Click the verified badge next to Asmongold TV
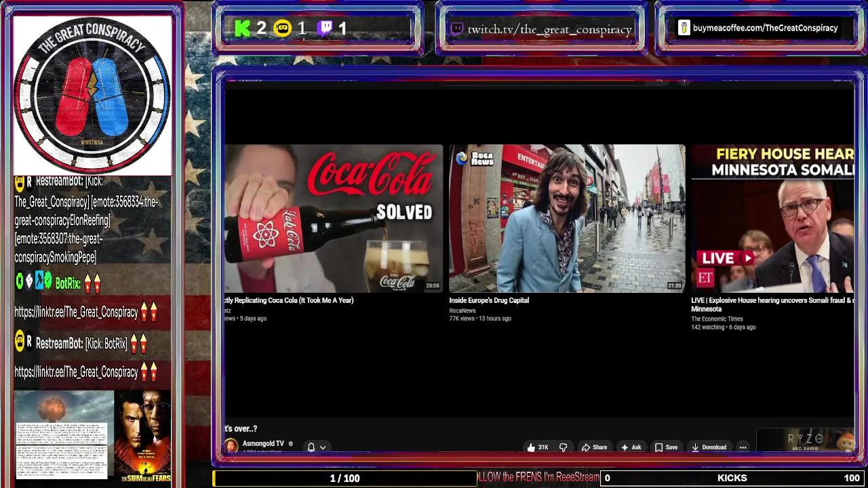Viewport: 868px width, 488px height. point(290,444)
